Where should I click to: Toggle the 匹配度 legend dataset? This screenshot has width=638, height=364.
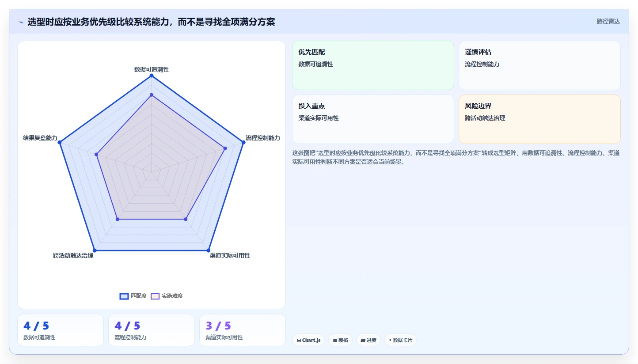[133, 296]
